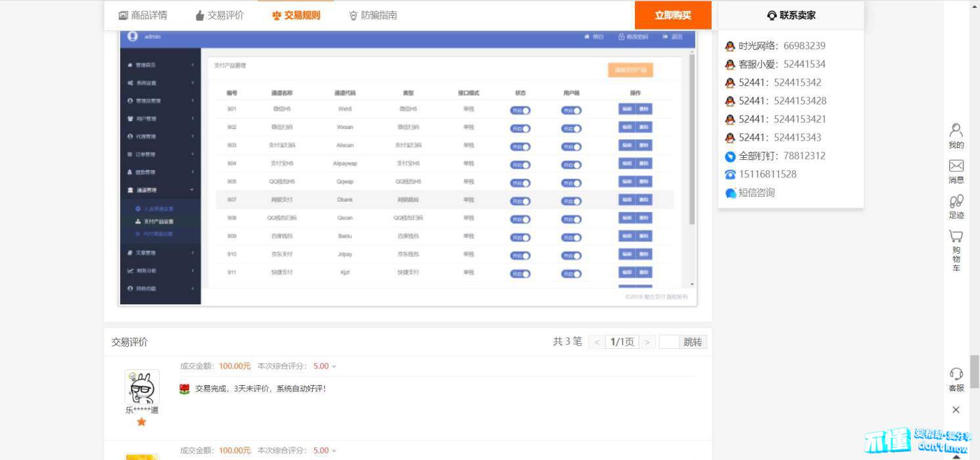Expand 订单管理 in admin sidebar
This screenshot has height=460, width=980.
tap(160, 154)
